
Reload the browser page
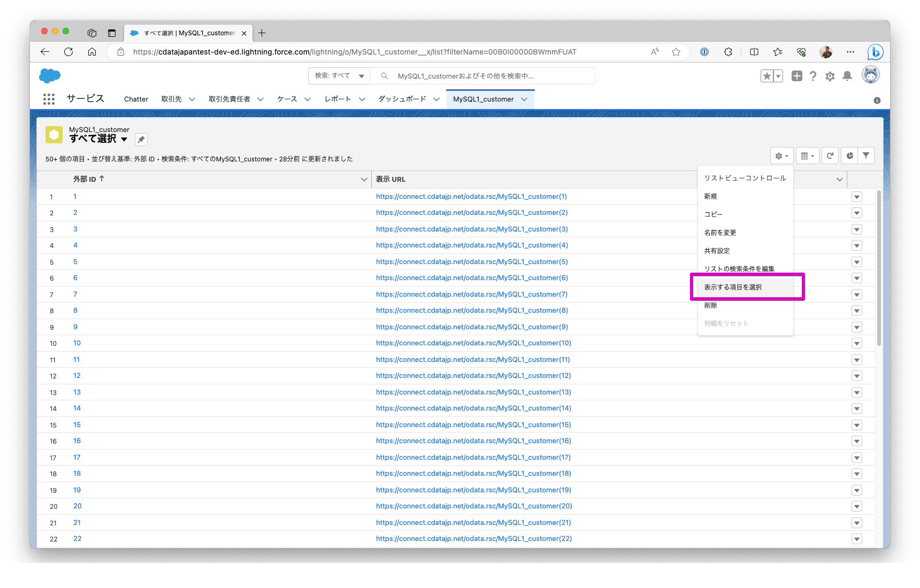coord(68,52)
